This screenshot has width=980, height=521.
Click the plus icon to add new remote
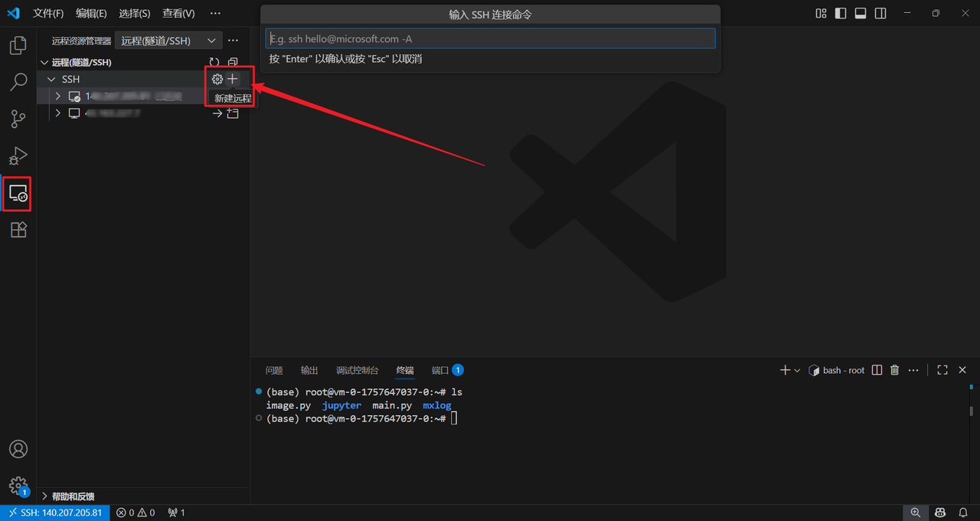pos(233,79)
